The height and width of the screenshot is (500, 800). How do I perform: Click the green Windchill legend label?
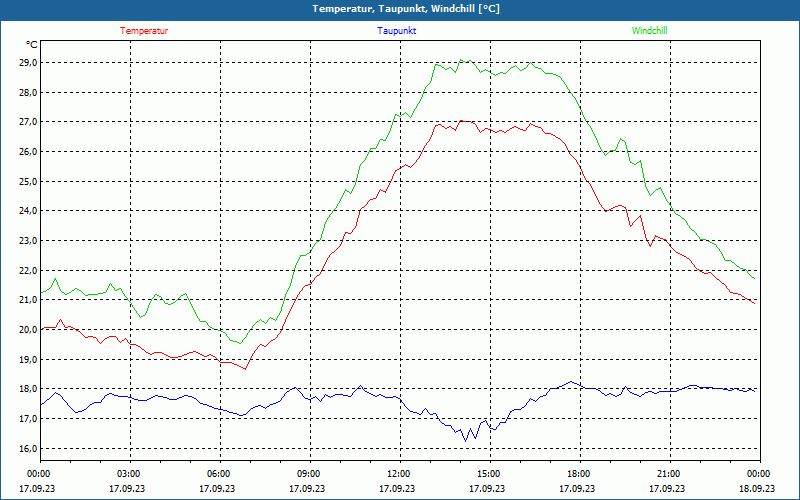pyautogui.click(x=649, y=31)
